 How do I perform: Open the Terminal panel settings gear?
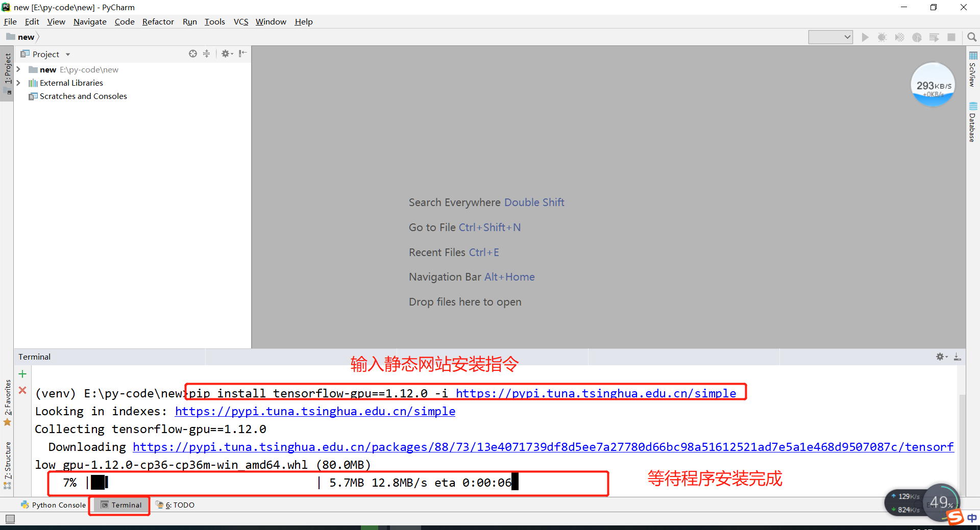click(x=940, y=357)
